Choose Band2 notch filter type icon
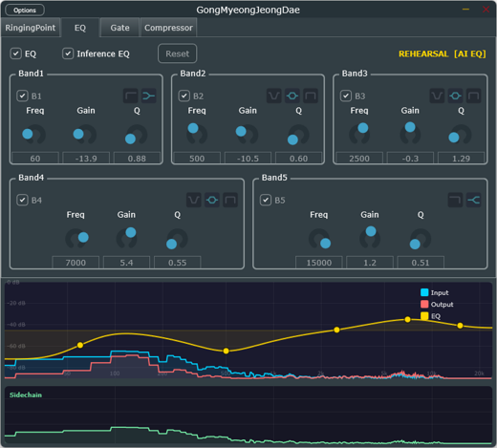The image size is (497, 448). (274, 96)
